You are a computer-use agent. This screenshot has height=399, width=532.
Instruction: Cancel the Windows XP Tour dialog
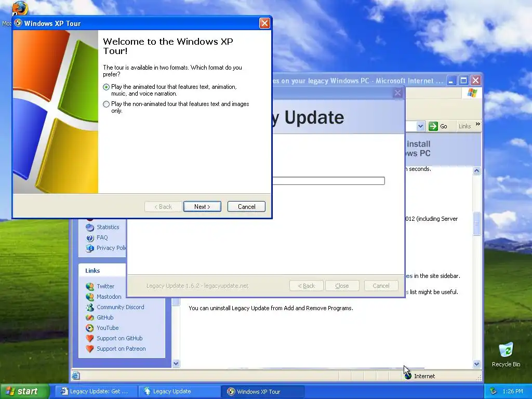(x=246, y=207)
